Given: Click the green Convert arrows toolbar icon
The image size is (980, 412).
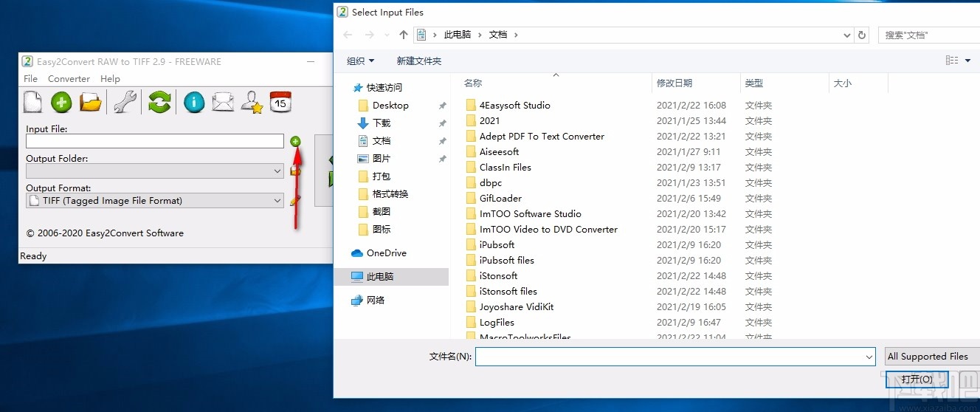Looking at the screenshot, I should click(159, 102).
